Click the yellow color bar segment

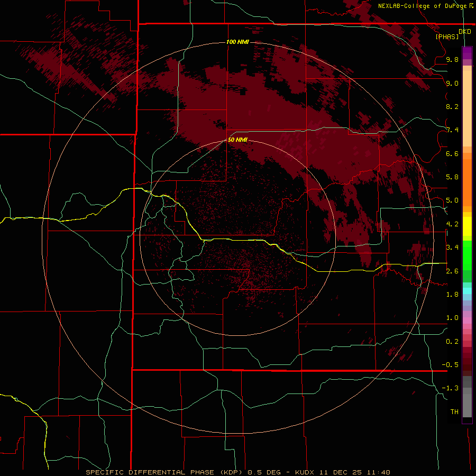(x=467, y=226)
